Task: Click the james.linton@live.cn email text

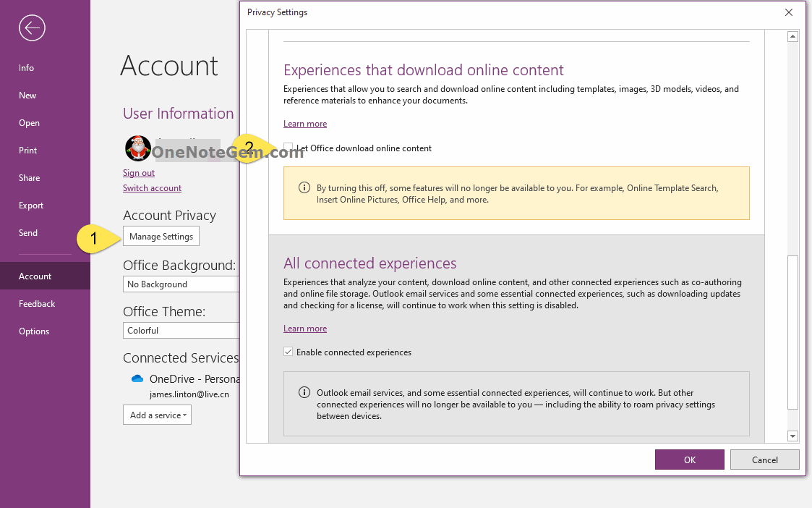Action: [189, 394]
